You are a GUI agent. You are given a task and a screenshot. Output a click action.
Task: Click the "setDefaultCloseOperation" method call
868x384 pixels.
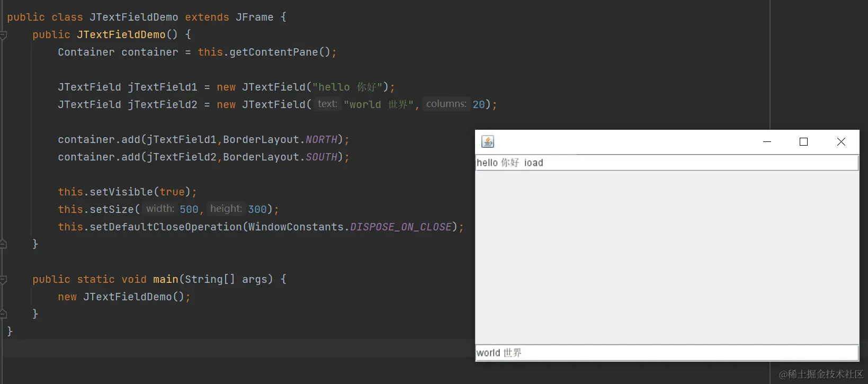coord(166,227)
